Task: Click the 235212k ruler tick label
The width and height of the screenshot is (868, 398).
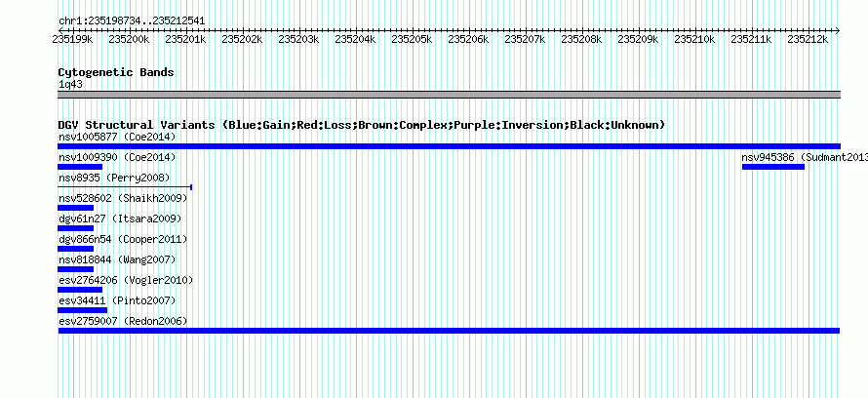Action: pos(808,39)
